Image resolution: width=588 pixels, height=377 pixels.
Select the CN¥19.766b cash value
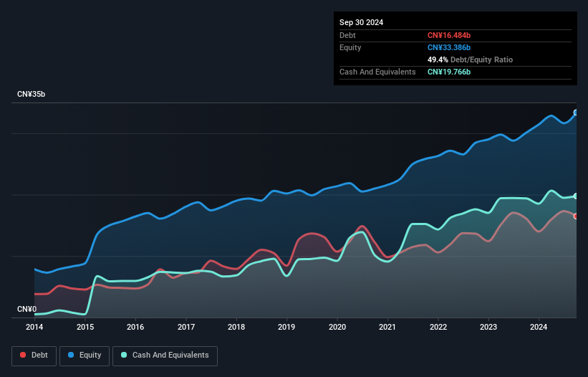[449, 72]
